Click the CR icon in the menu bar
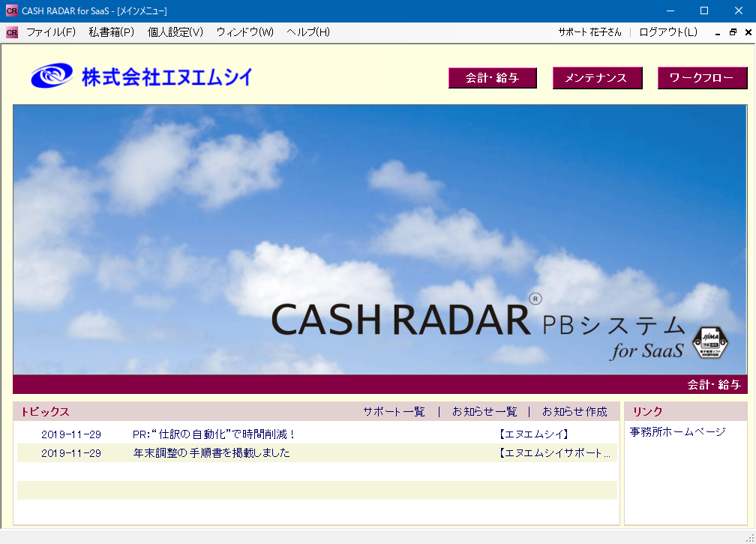 [x=12, y=32]
